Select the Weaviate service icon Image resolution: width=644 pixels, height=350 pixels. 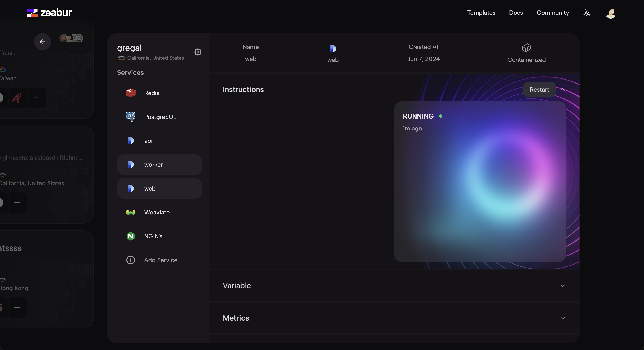click(x=131, y=212)
